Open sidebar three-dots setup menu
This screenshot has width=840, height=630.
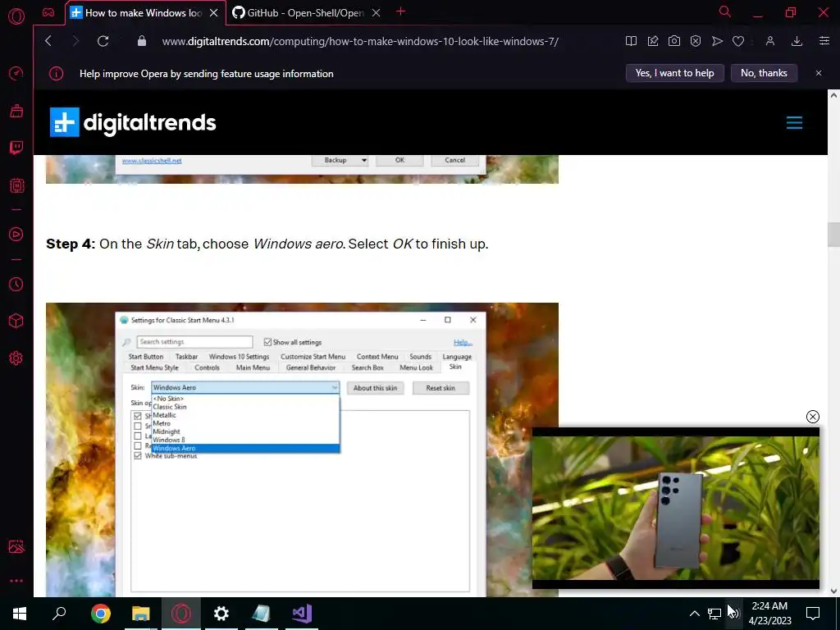pos(16,581)
